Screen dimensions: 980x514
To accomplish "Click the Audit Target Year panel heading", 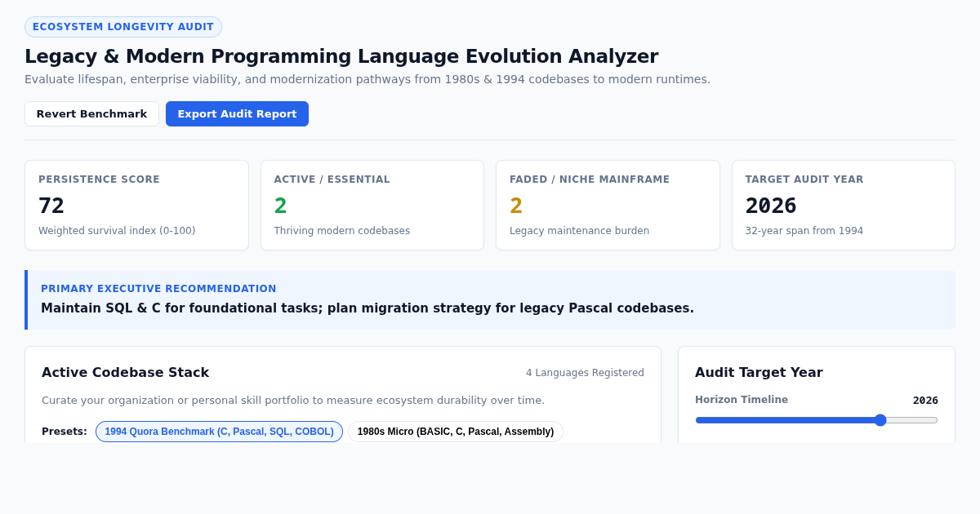I will coord(759,372).
